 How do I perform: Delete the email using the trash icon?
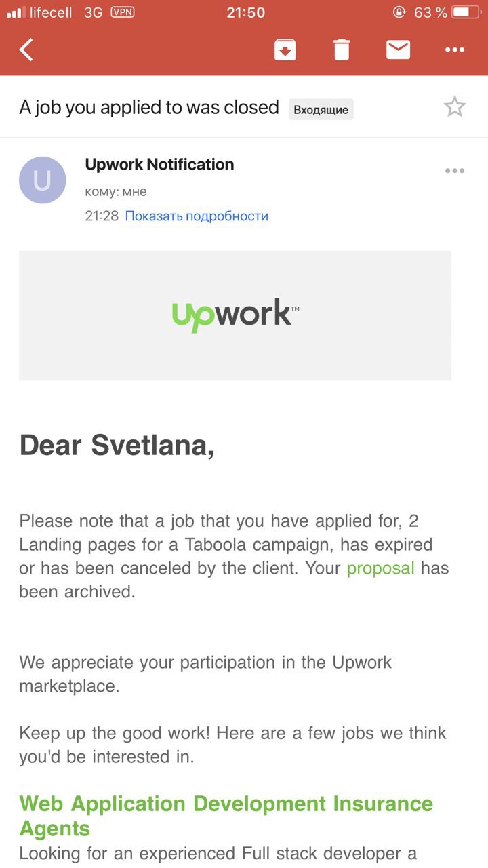pos(342,50)
